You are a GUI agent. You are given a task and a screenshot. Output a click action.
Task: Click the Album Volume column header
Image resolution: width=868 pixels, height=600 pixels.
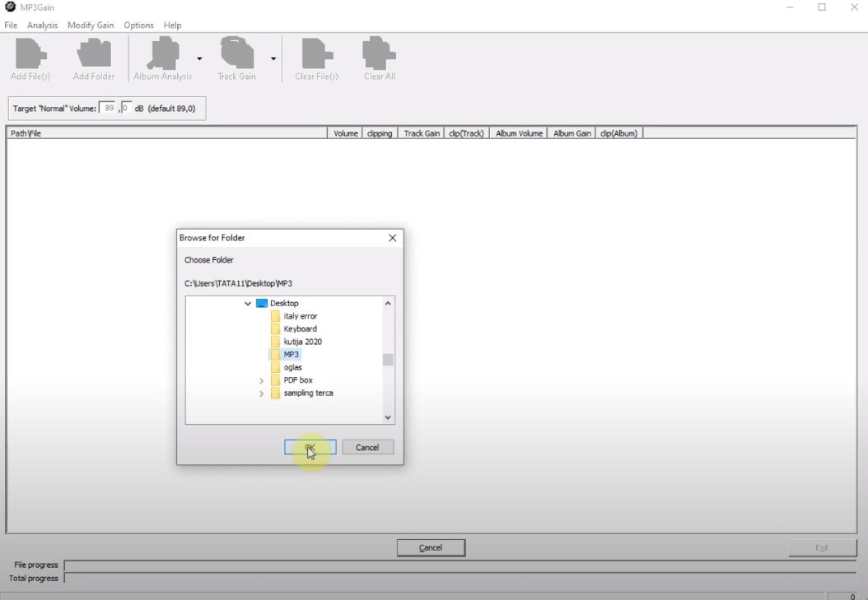pos(519,133)
